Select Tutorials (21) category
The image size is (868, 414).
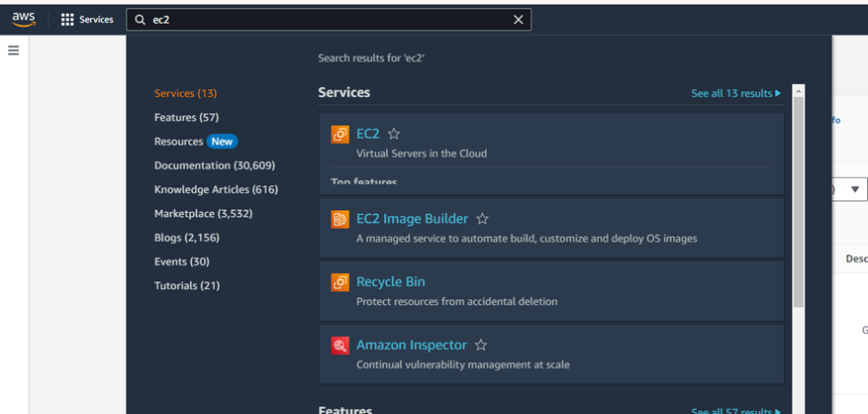(x=187, y=285)
